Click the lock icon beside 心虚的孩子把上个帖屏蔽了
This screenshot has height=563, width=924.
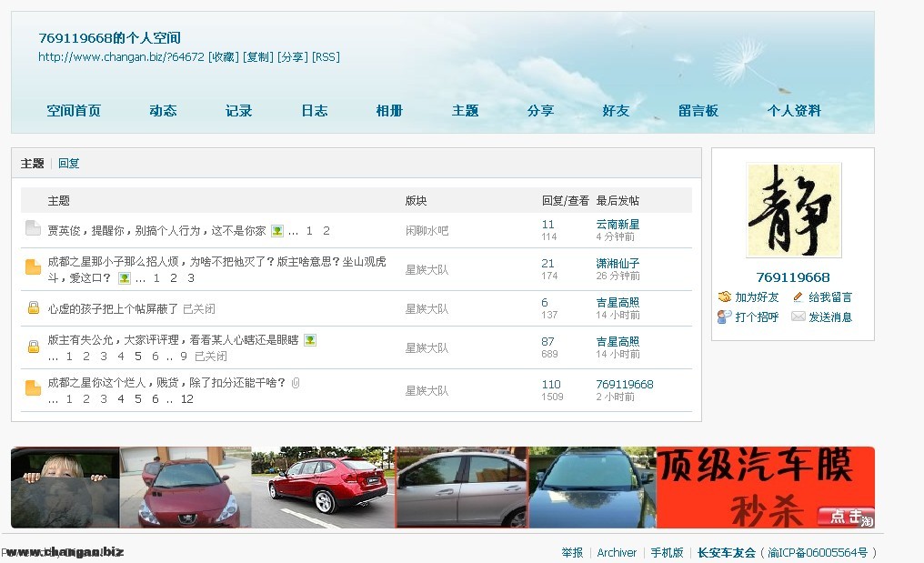[x=33, y=308]
